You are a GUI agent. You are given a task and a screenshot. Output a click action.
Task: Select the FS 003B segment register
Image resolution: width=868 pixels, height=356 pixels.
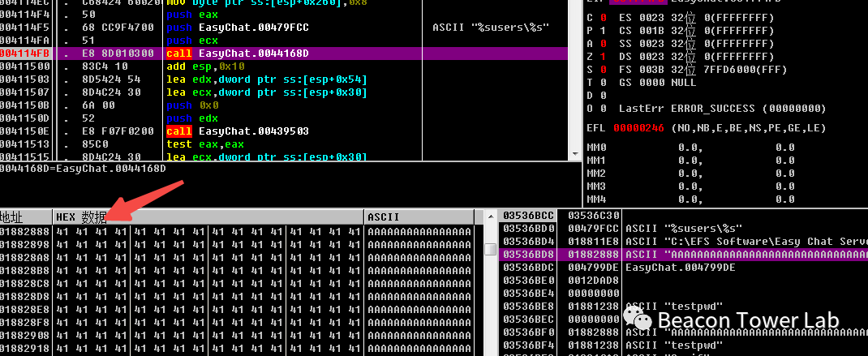tap(703, 70)
